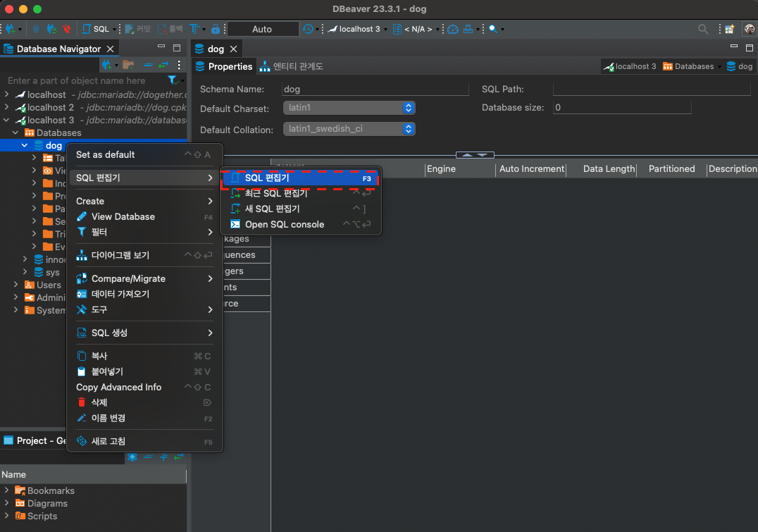Viewport: 758px width, 532px height.
Task: Open the Compare/Migrate submenu
Action: [144, 278]
